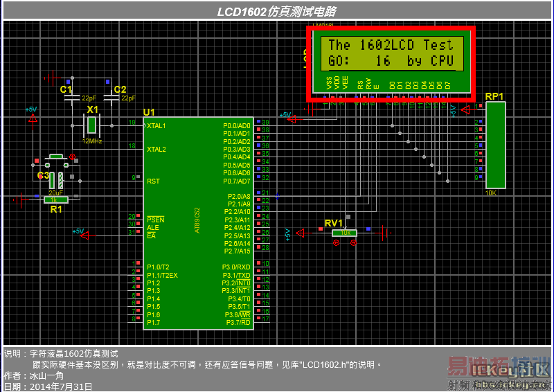This screenshot has height=392, width=554.
Task: Select potentiometer RV1 body
Action: pyautogui.click(x=344, y=233)
